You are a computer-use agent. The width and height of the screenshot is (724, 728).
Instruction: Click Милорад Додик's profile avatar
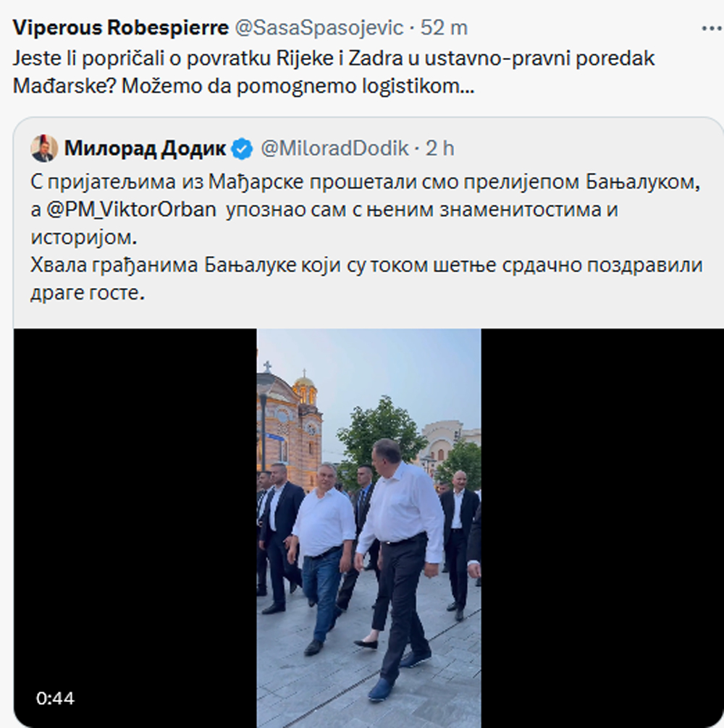pos(44,148)
